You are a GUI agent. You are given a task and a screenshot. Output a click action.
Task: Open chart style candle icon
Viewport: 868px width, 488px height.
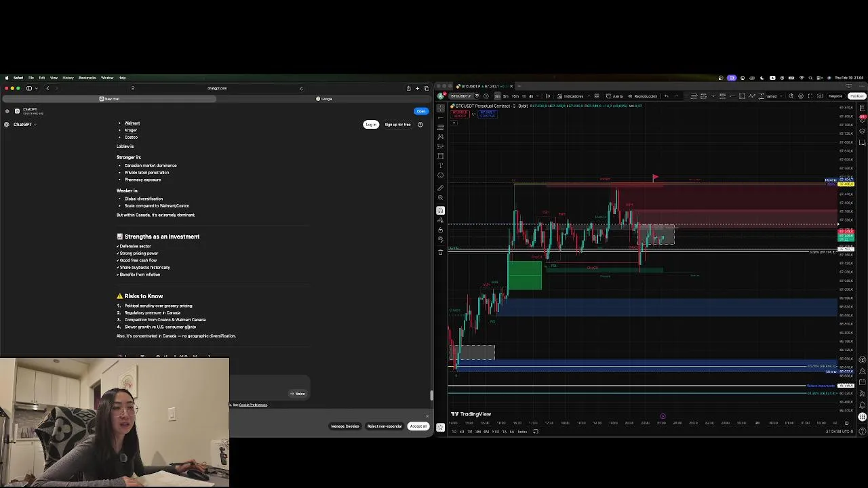pyautogui.click(x=548, y=96)
